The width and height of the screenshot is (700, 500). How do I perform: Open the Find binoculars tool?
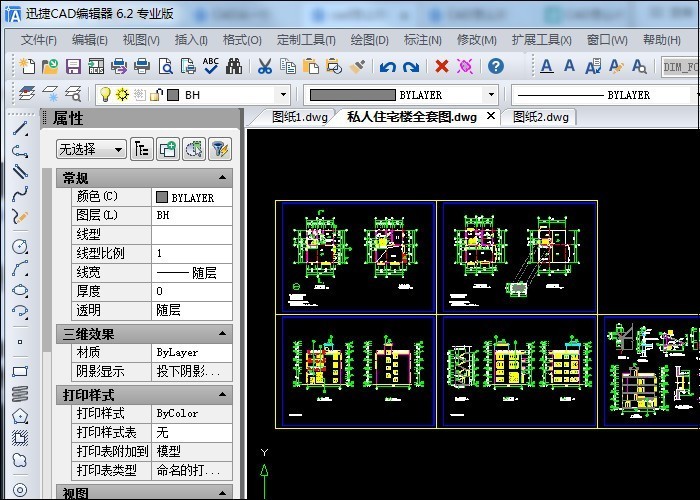coord(233,67)
